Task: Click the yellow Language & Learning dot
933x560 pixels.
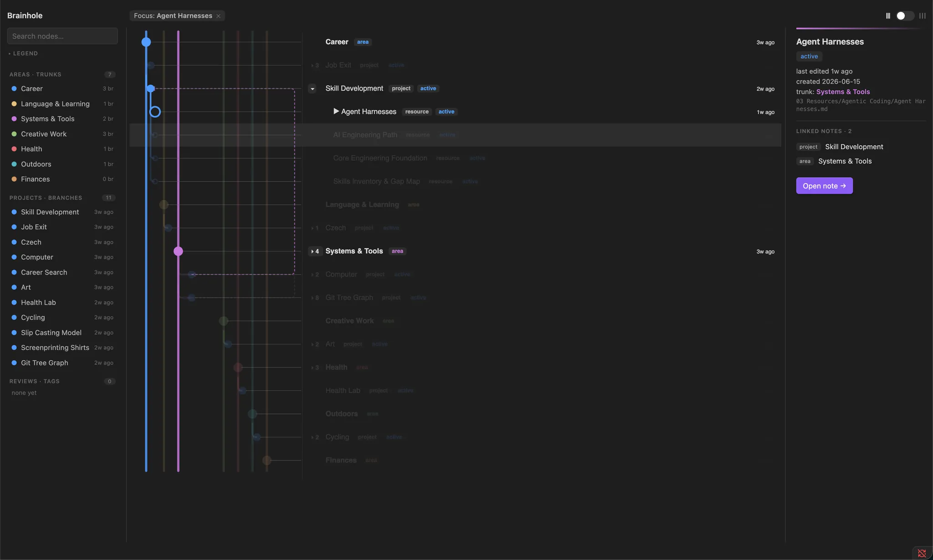Action: (x=14, y=104)
